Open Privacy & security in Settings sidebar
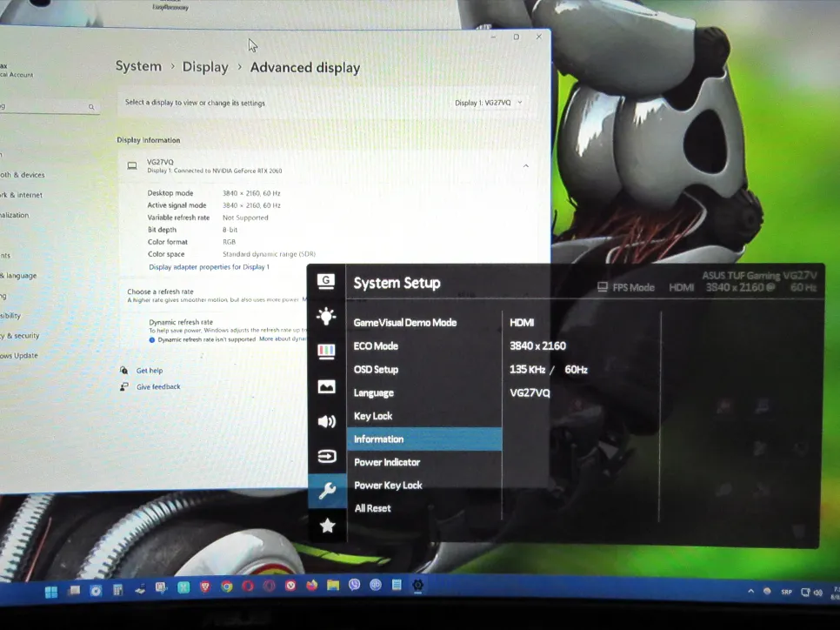The width and height of the screenshot is (840, 630). coord(20,336)
